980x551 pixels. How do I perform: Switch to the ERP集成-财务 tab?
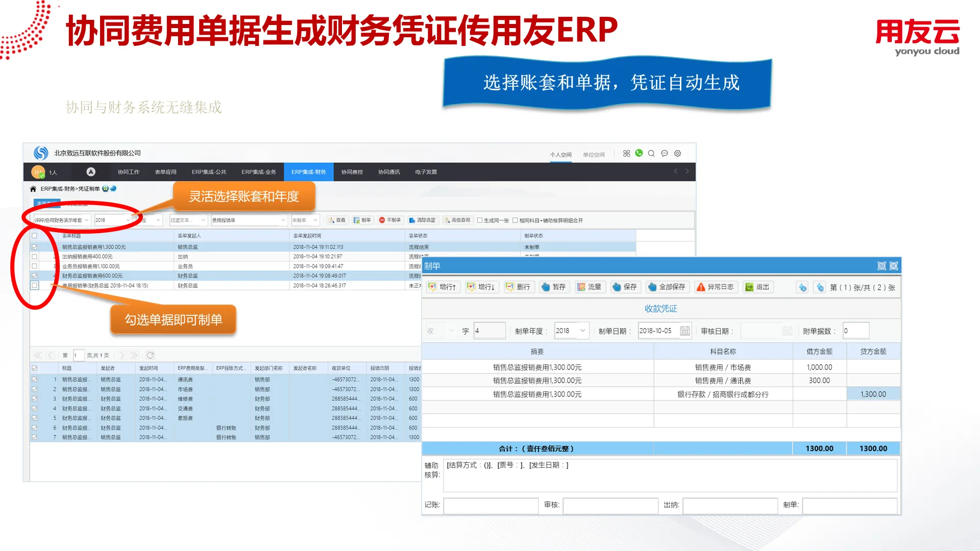coord(308,172)
